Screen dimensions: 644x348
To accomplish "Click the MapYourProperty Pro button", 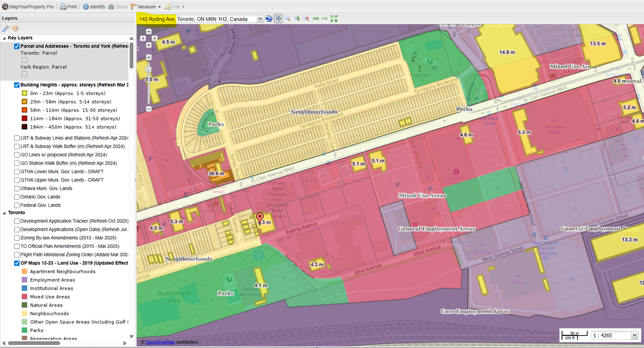I will pos(29,7).
